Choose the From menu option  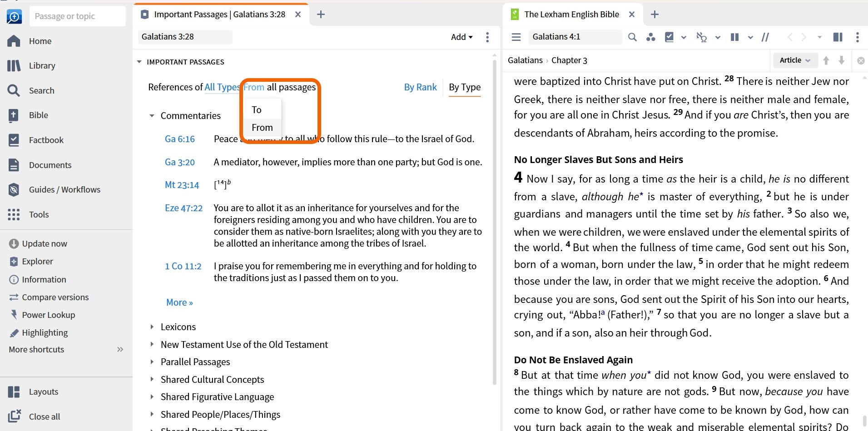coord(263,127)
